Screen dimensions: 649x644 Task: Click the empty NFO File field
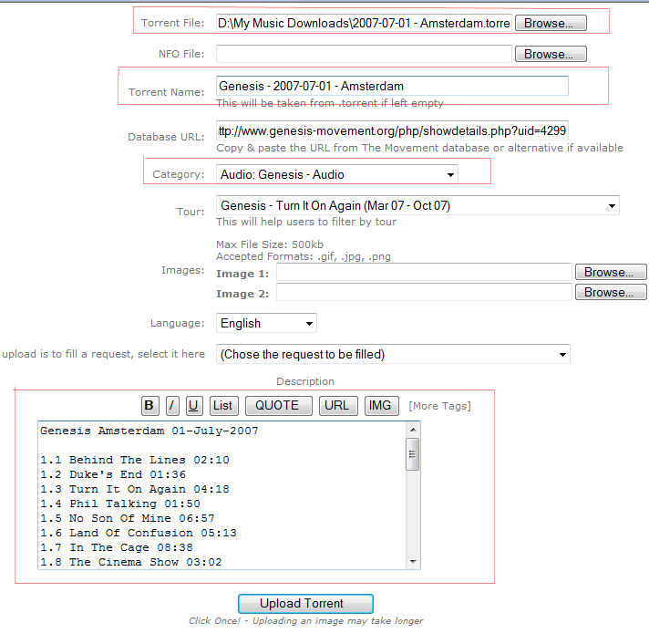tap(364, 54)
